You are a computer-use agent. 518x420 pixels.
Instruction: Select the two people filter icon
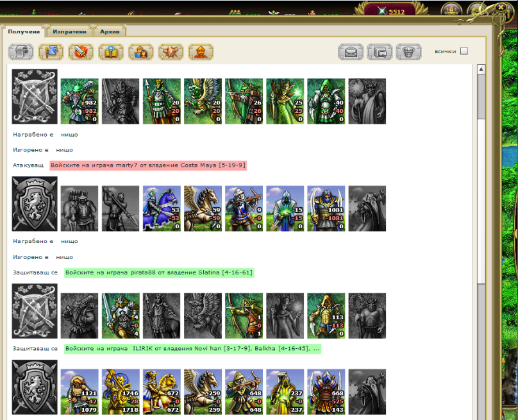(x=141, y=52)
